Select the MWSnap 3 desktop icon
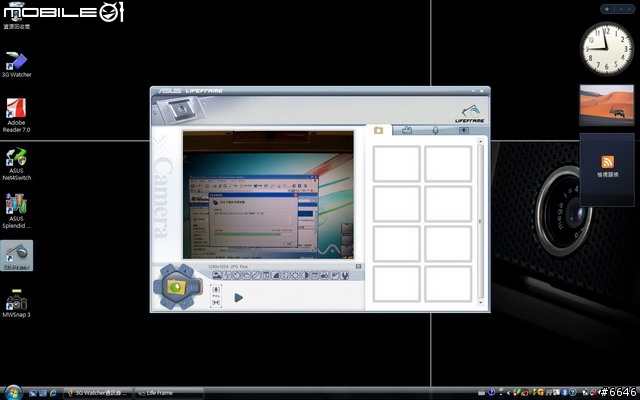The image size is (640, 400). (x=16, y=303)
